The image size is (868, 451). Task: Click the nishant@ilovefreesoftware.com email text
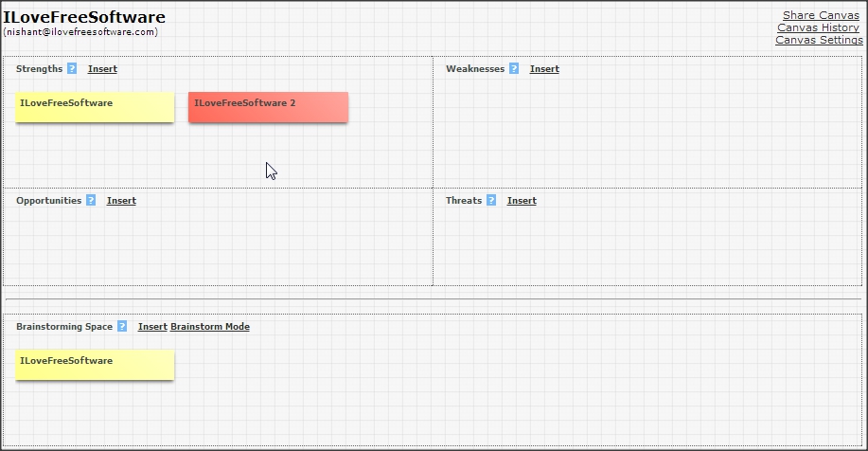click(80, 32)
